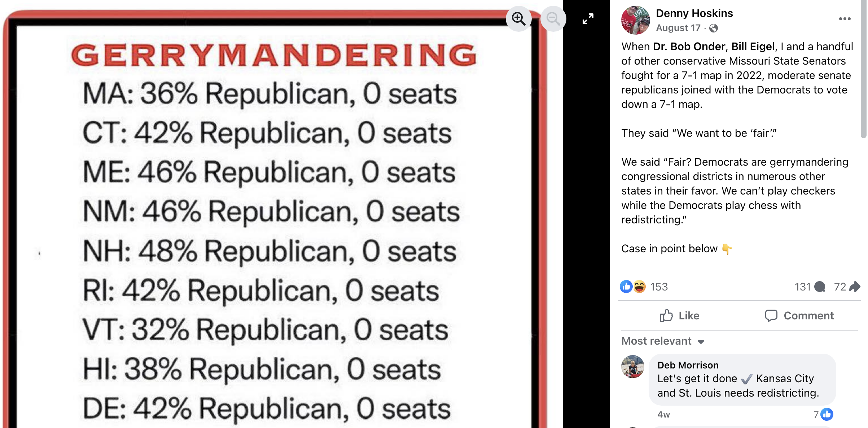Open the Bill Eigel tagged profile
868x428 pixels.
point(753,47)
